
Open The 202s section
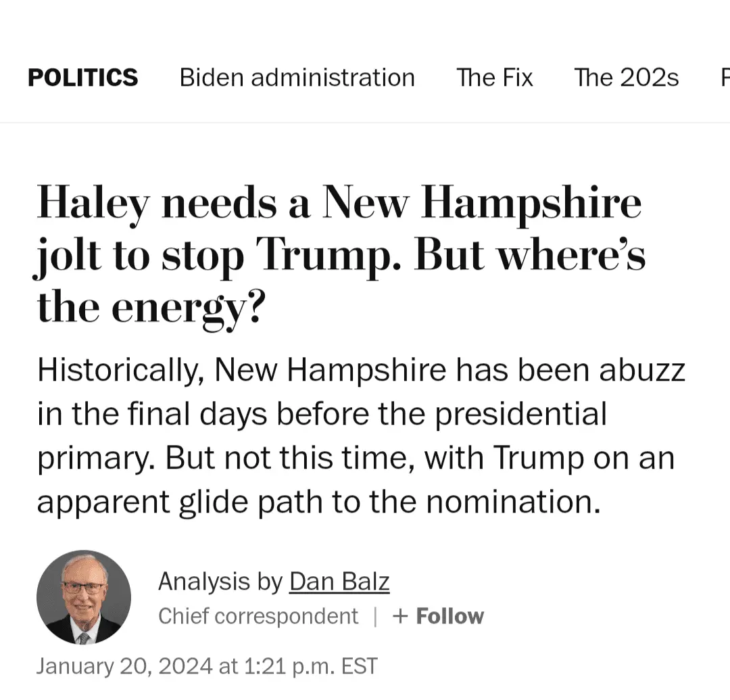[626, 77]
